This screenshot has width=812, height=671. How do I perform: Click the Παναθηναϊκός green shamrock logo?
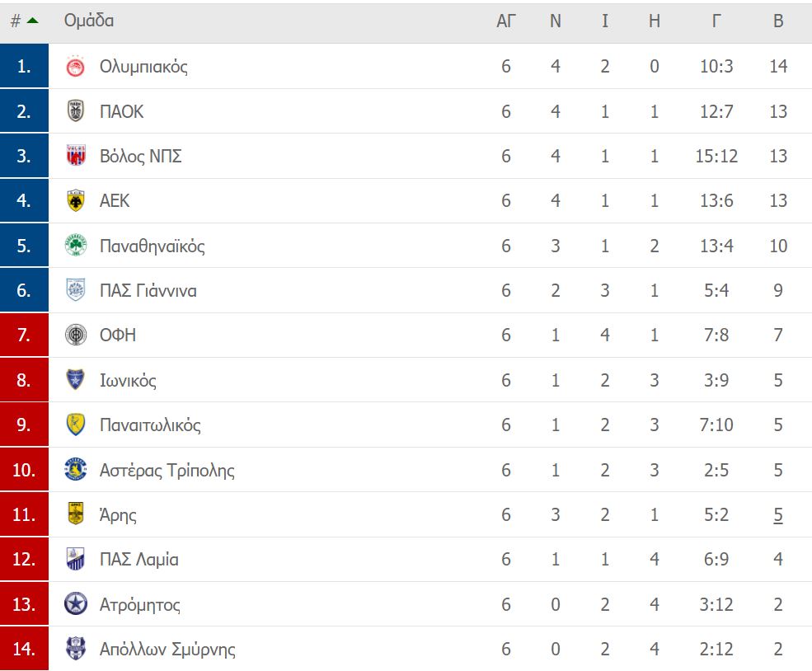[76, 246]
